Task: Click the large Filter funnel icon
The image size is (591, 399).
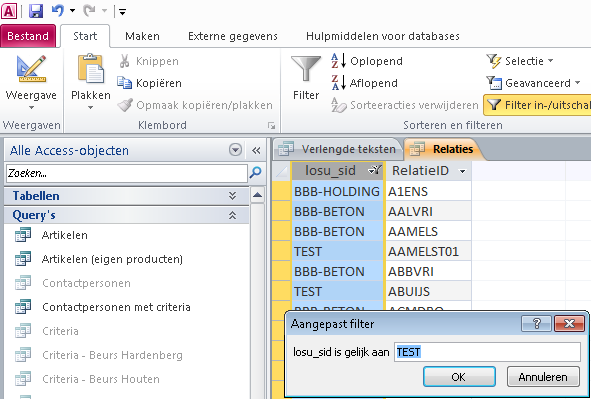Action: click(x=306, y=70)
